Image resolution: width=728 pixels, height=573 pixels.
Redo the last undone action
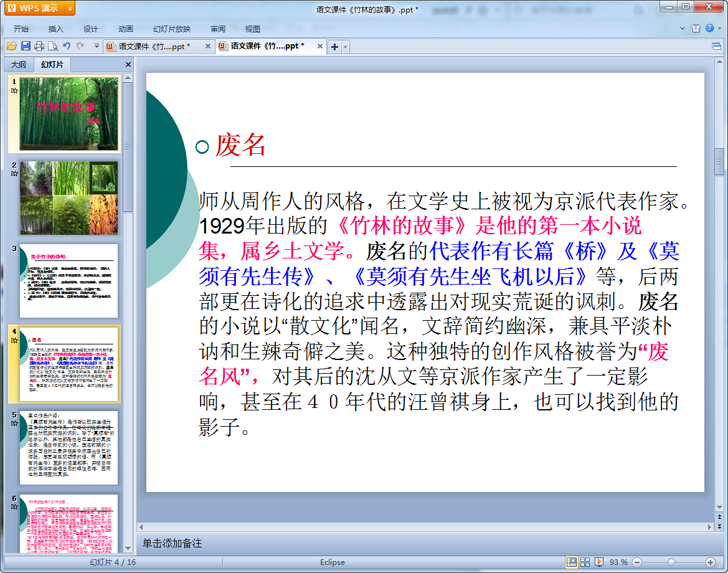pyautogui.click(x=80, y=46)
